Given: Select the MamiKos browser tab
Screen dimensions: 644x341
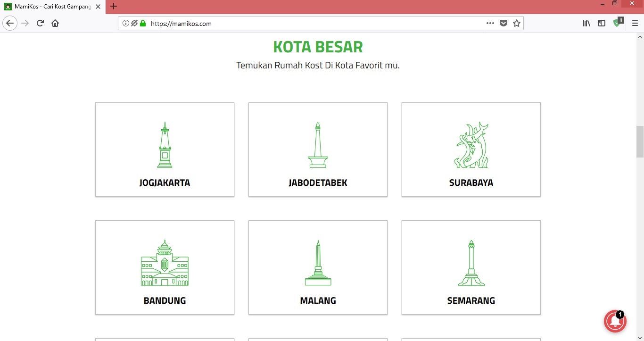Looking at the screenshot, I should click(x=52, y=7).
